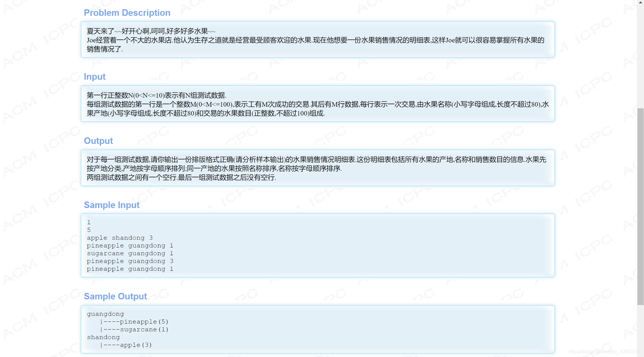Viewport: 644px width, 357px height.
Task: Click the line 'pineapple guangdong 3'
Action: pyautogui.click(x=130, y=261)
